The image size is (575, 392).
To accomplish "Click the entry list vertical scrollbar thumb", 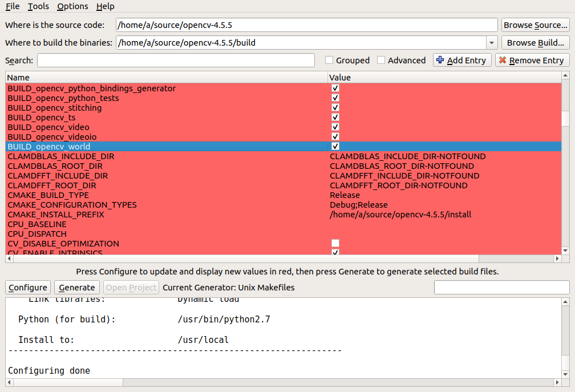I will (565, 119).
